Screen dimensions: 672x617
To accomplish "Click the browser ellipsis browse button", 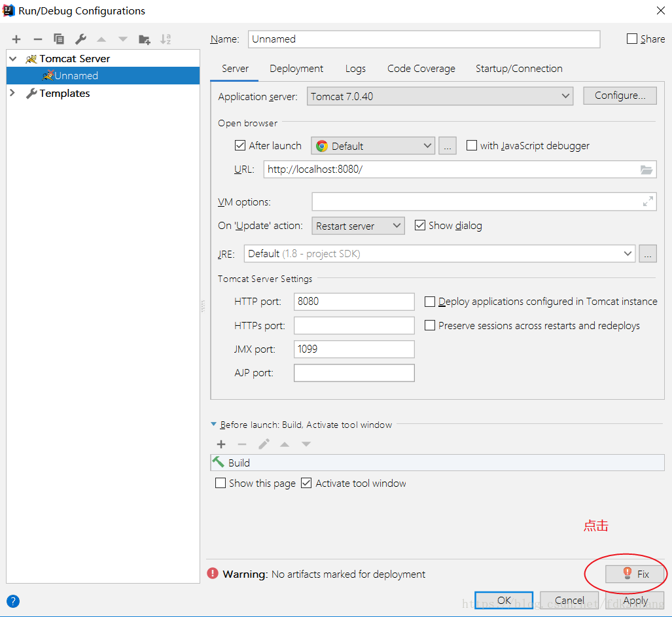I will [x=448, y=146].
